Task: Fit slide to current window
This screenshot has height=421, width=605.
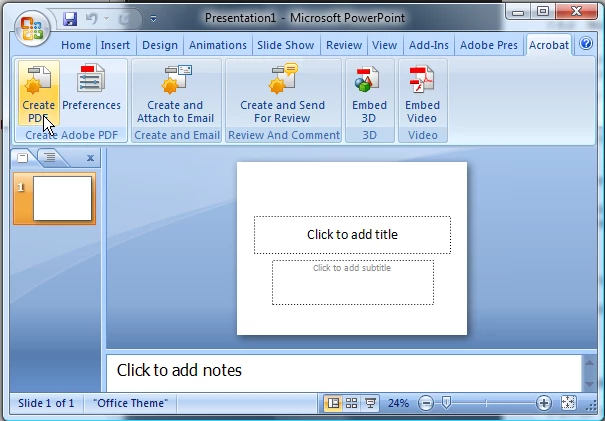Action: point(568,403)
